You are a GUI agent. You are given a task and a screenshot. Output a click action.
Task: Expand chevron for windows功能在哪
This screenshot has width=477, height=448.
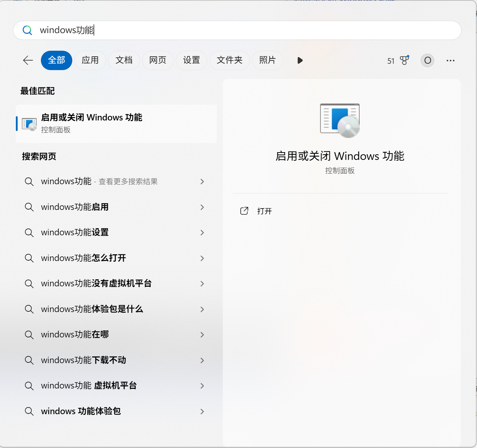(202, 335)
